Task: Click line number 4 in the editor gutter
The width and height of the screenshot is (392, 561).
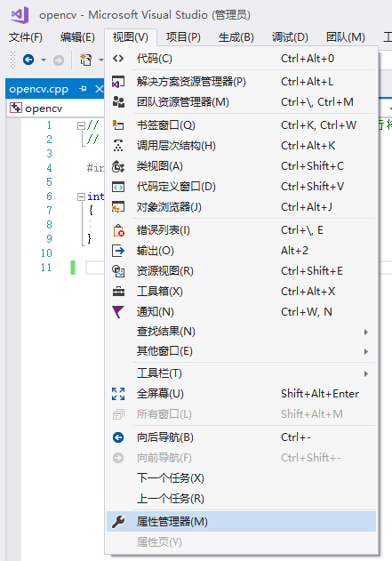Action: [x=49, y=168]
